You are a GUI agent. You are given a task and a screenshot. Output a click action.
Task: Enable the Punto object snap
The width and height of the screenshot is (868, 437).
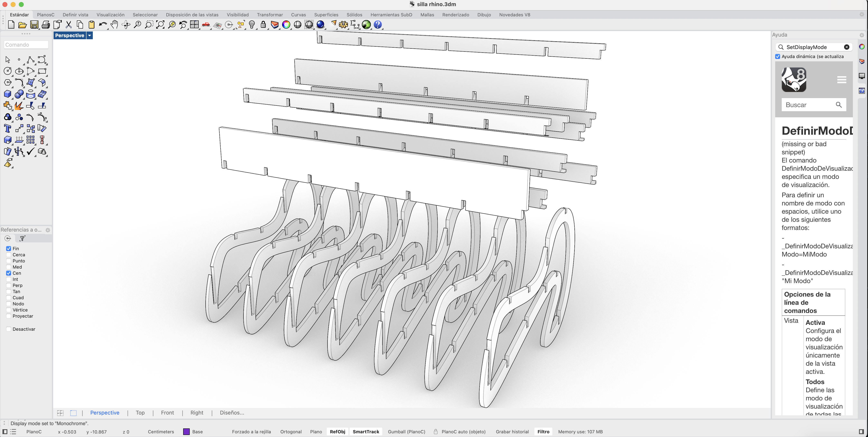click(x=8, y=260)
